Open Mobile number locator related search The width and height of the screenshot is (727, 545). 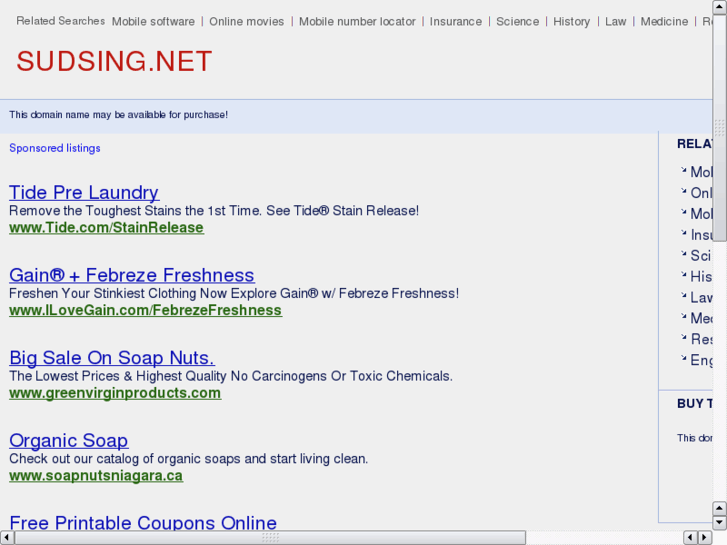click(357, 22)
